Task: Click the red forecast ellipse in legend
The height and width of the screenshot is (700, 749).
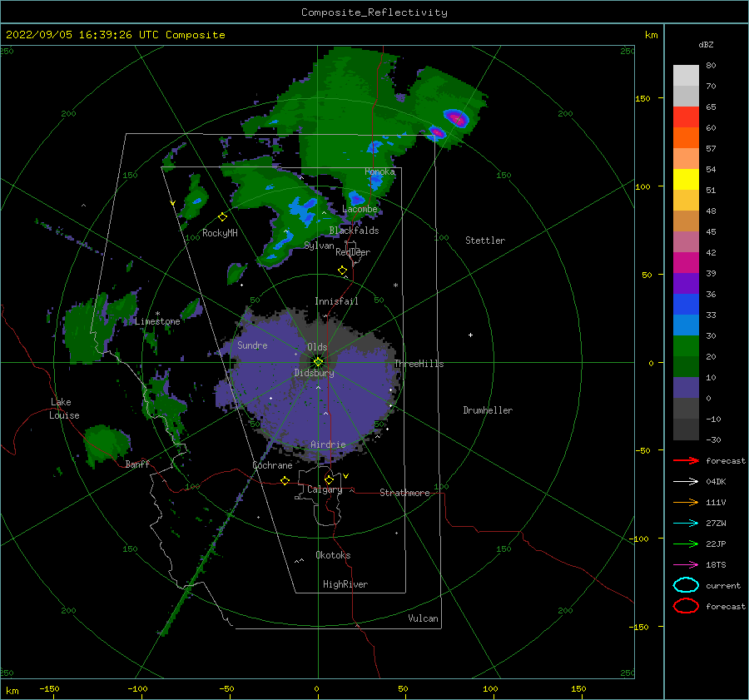Action: pyautogui.click(x=686, y=606)
